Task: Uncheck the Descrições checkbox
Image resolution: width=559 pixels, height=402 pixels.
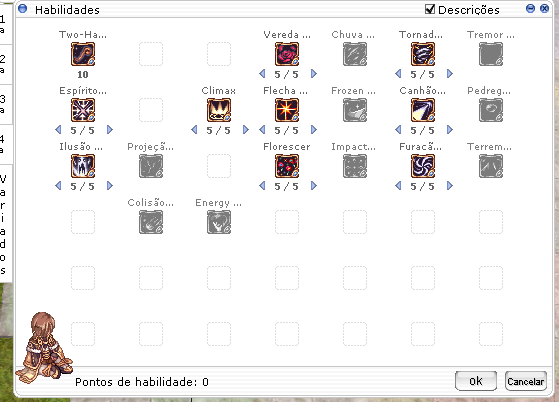Action: 430,9
